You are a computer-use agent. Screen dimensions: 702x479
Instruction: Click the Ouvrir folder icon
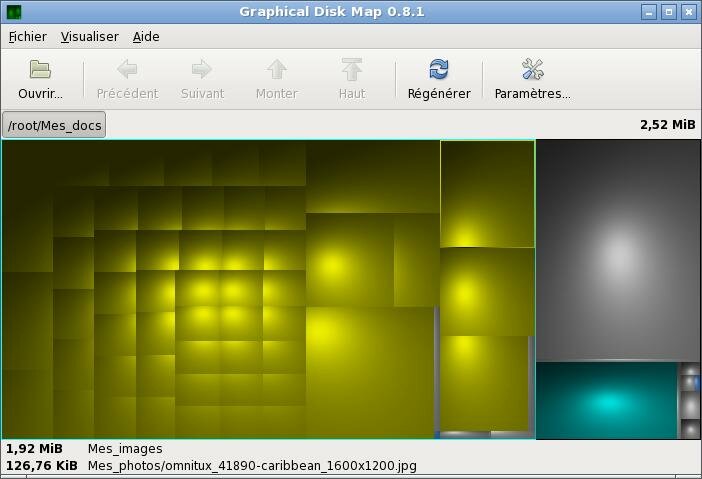[x=40, y=69]
